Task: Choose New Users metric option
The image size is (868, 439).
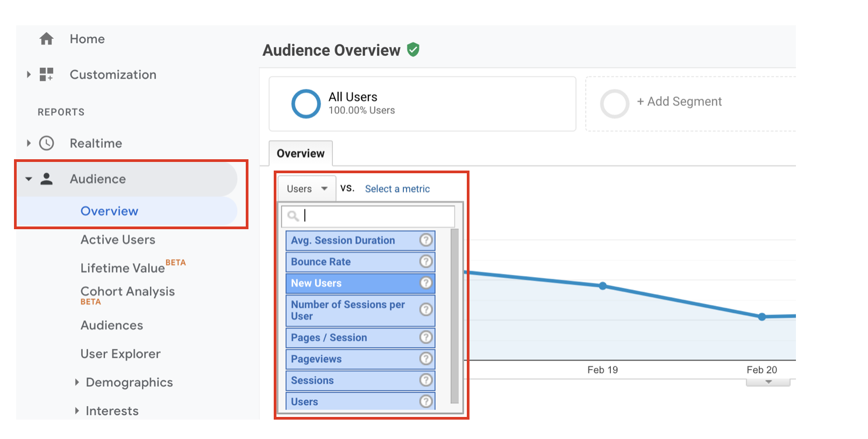Action: tap(360, 283)
